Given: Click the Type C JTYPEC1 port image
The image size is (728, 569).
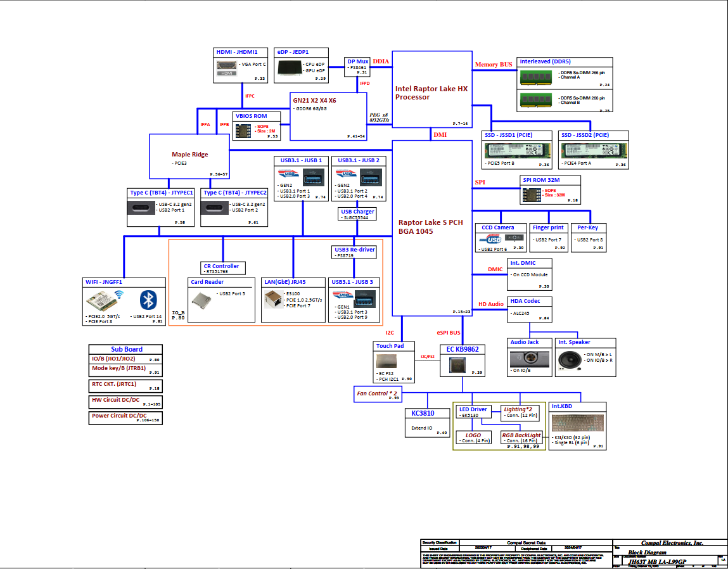Looking at the screenshot, I should point(143,208).
